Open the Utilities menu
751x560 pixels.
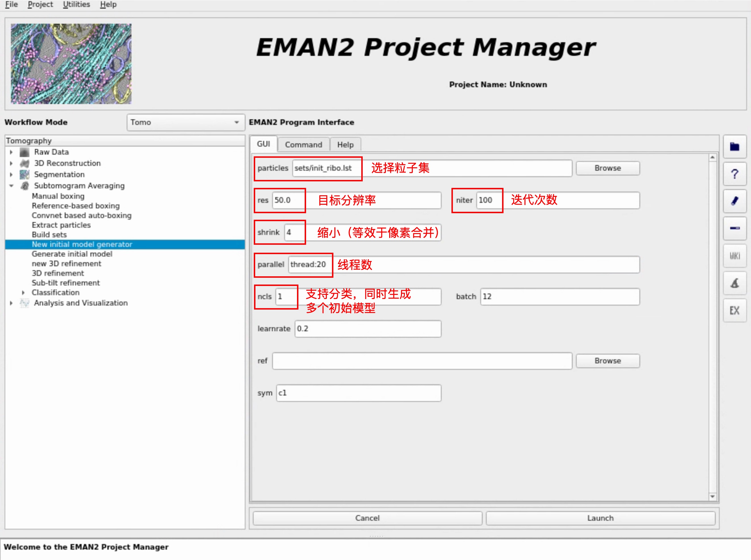coord(76,5)
